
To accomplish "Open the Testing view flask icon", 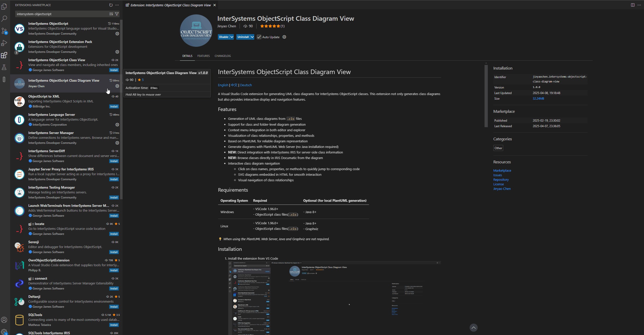I will [x=4, y=67].
